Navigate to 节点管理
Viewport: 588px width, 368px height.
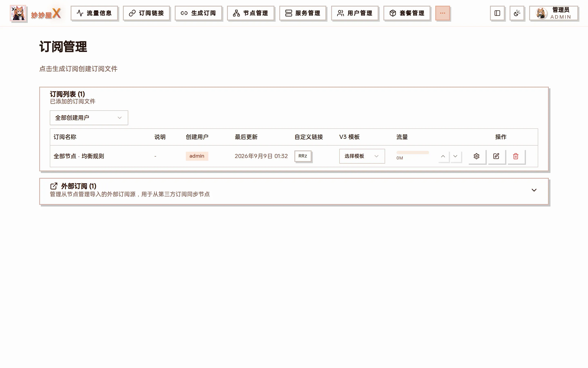[251, 13]
